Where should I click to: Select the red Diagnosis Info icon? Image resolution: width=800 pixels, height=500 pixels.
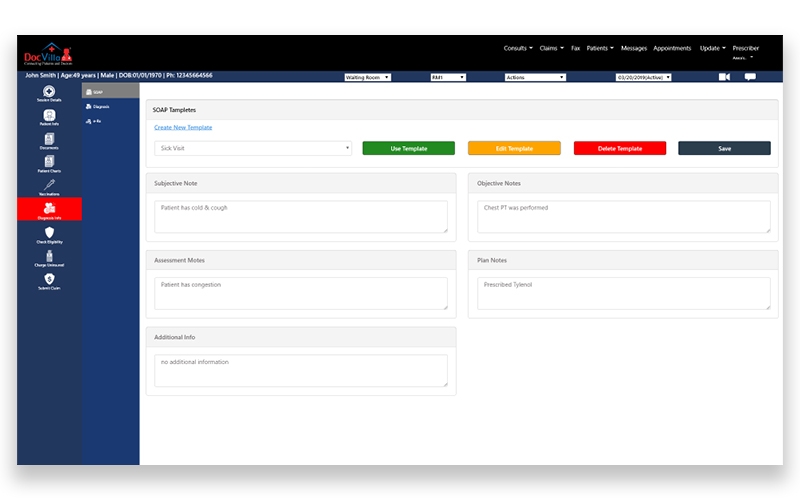coord(49,209)
